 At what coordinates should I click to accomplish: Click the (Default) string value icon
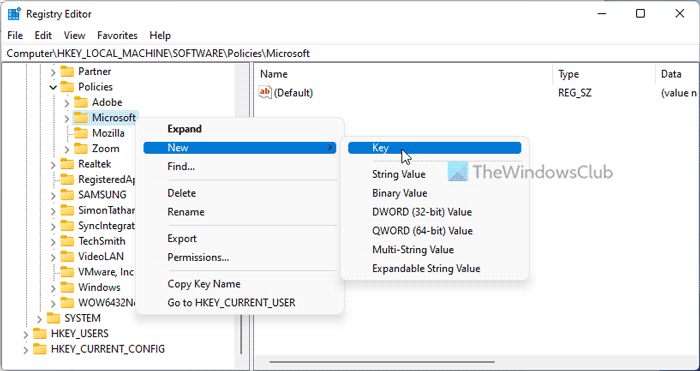click(x=265, y=92)
